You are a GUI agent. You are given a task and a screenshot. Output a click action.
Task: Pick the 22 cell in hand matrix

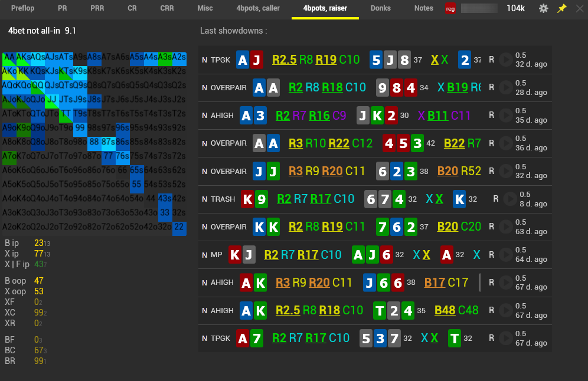tap(179, 227)
